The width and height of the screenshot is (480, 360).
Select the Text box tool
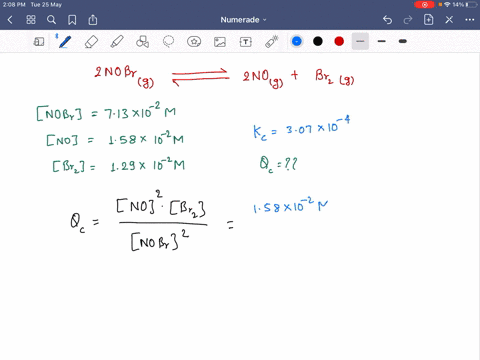coord(246,42)
